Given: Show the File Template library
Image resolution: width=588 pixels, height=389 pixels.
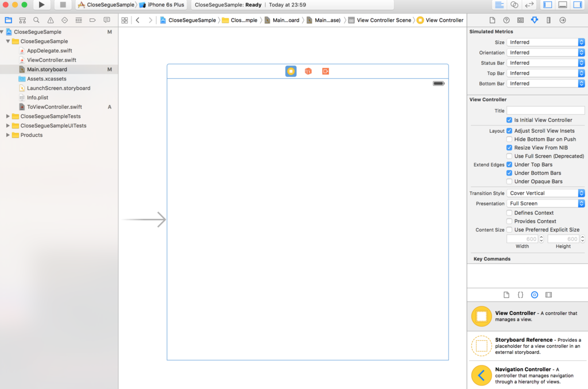Looking at the screenshot, I should (x=506, y=295).
